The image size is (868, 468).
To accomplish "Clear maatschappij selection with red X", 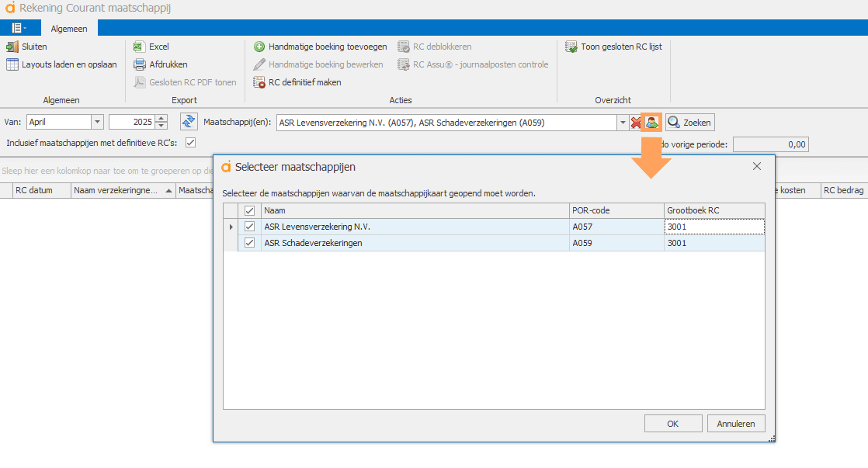I will 636,123.
